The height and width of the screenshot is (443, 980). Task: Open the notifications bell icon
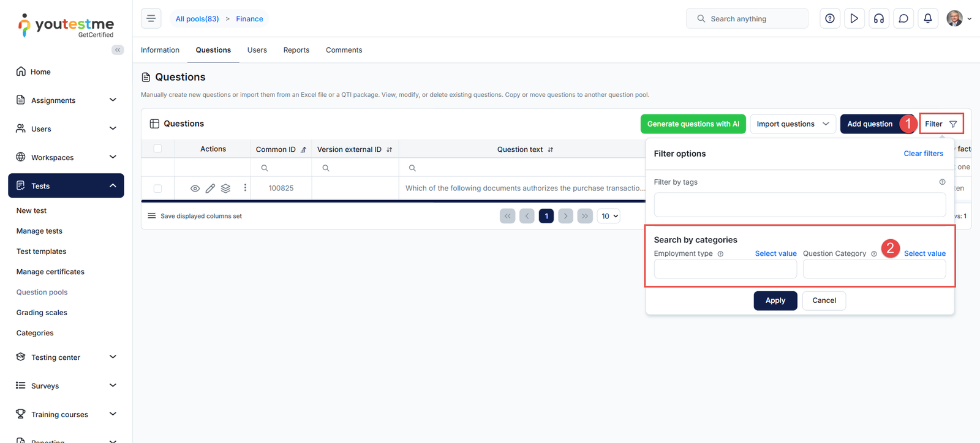click(927, 18)
